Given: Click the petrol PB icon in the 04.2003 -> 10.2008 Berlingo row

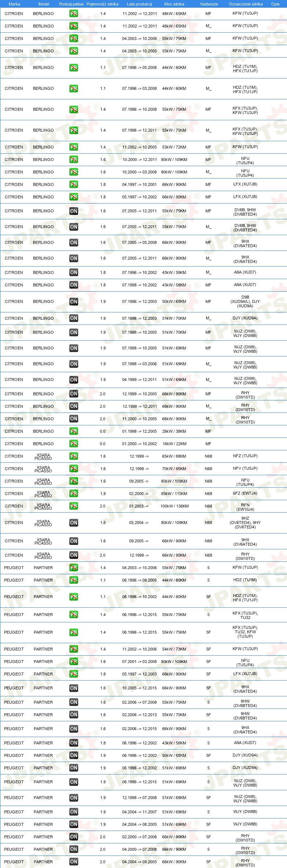Looking at the screenshot, I should tap(74, 39).
